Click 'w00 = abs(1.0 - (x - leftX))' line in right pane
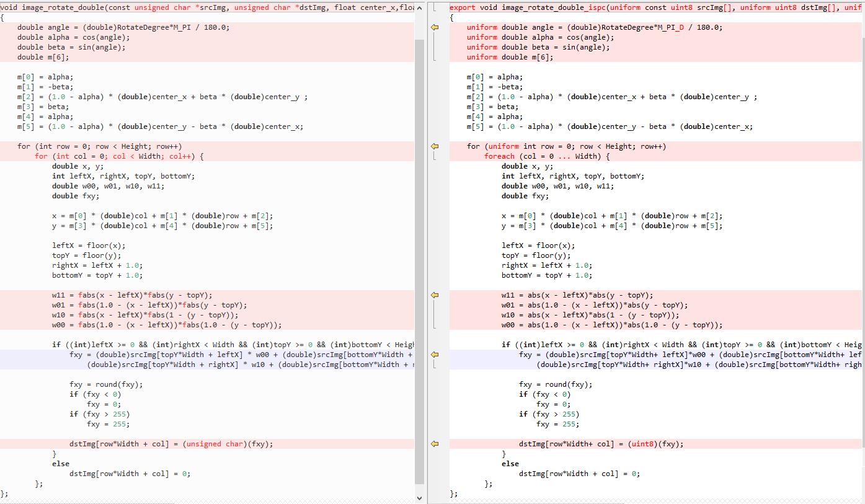865x504 pixels. [x=613, y=325]
